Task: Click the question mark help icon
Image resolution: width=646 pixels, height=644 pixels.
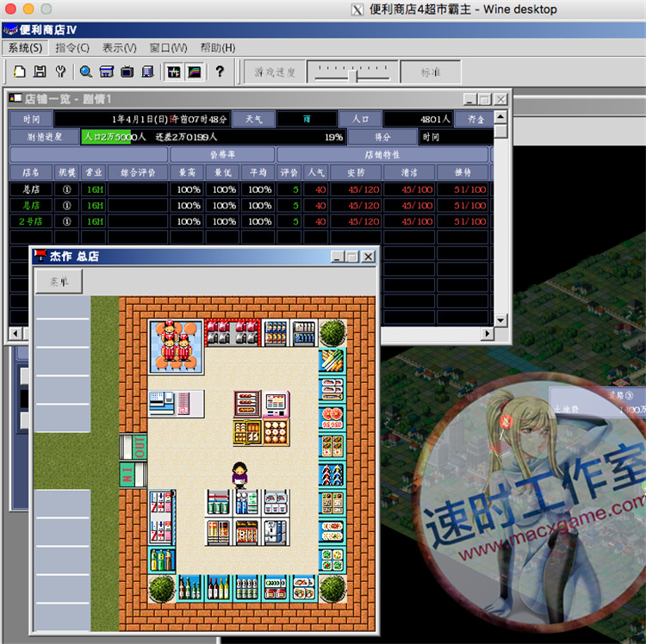Action: click(x=220, y=71)
